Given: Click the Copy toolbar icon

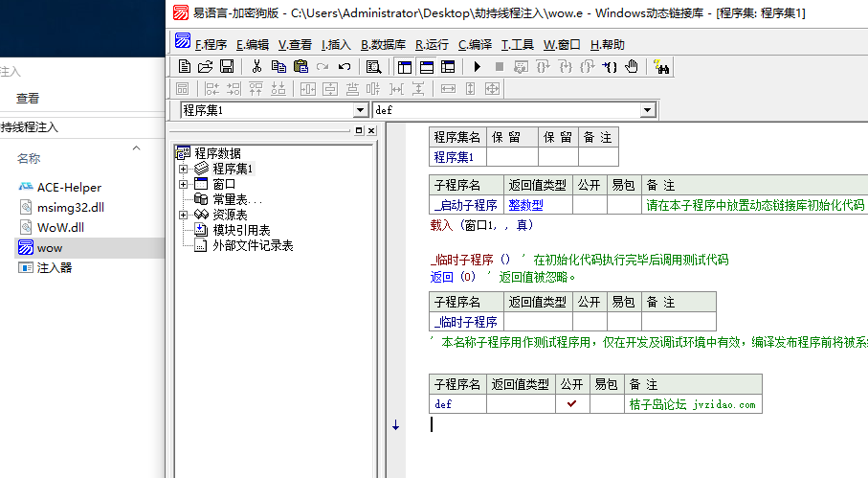Looking at the screenshot, I should pos(278,67).
